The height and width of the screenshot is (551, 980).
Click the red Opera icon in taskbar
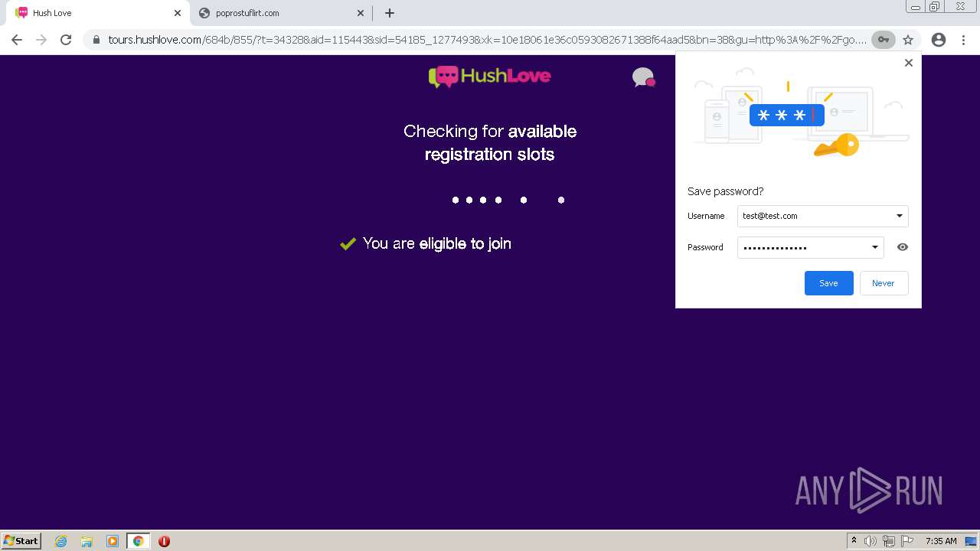[x=164, y=541]
